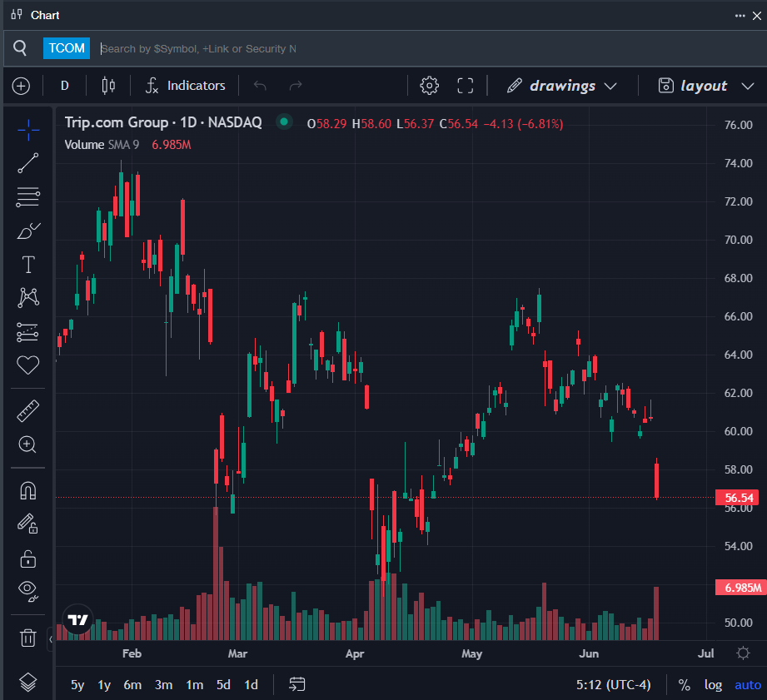The image size is (767, 700).
Task: Open the timezone 5:12 (UTC-4) menu
Action: pos(614,684)
